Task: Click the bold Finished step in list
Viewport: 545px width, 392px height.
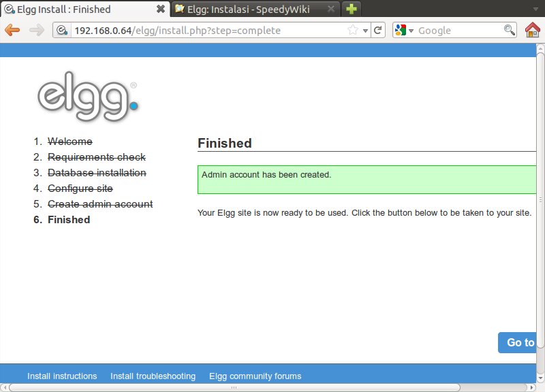Action: point(69,219)
